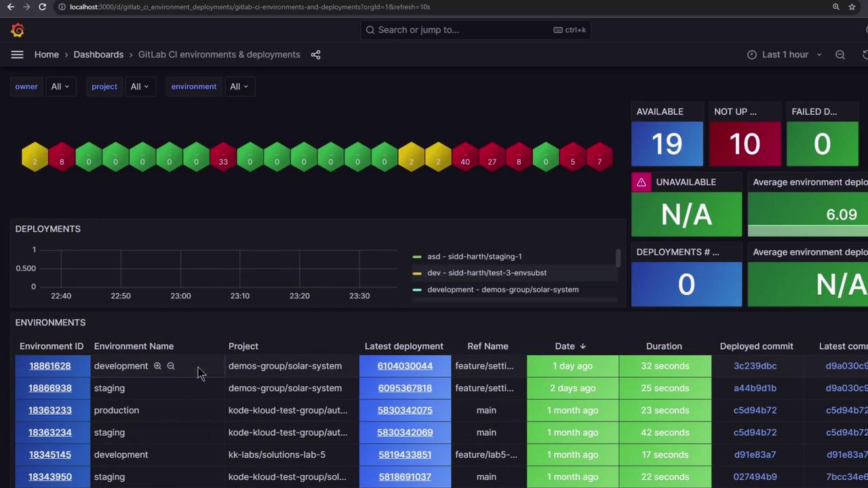Open environment ID 18343950 link
The image size is (868, 488).
[50, 477]
